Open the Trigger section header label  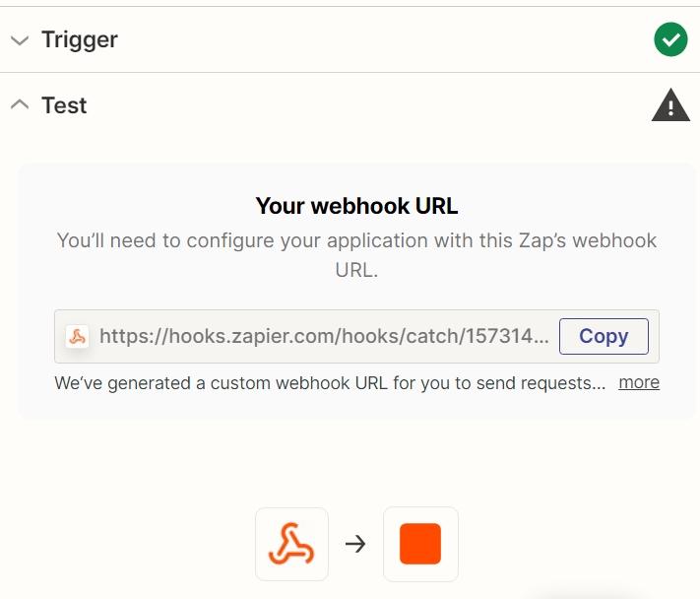80,39
